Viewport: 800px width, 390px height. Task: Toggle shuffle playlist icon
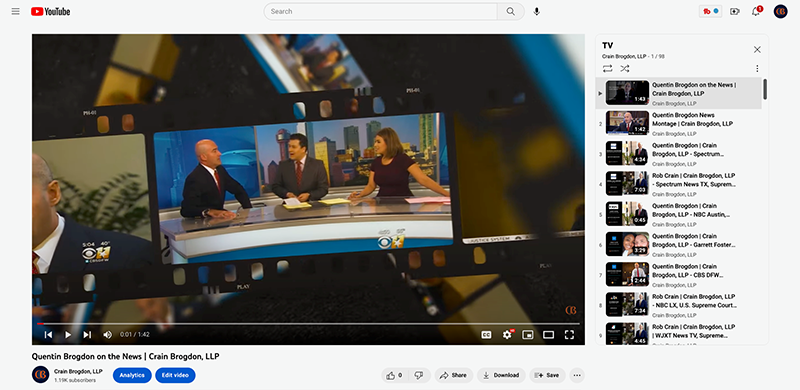[x=624, y=68]
